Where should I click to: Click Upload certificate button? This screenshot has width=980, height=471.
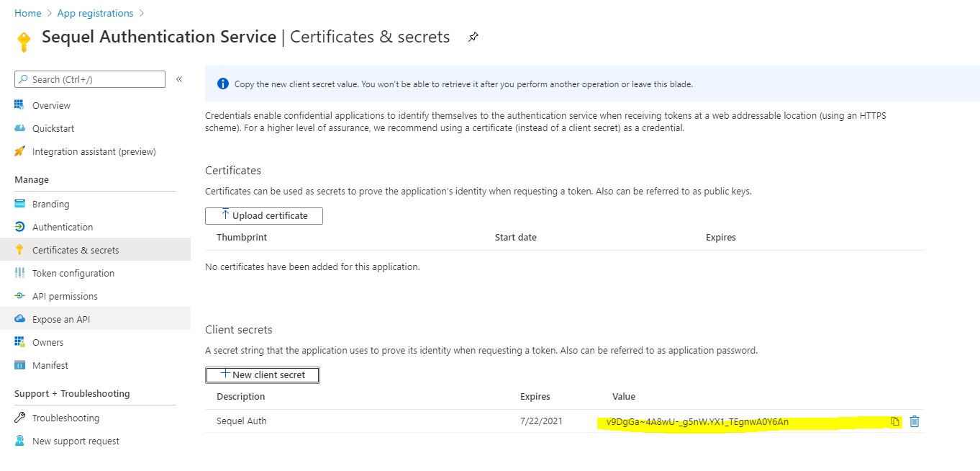pyautogui.click(x=264, y=215)
